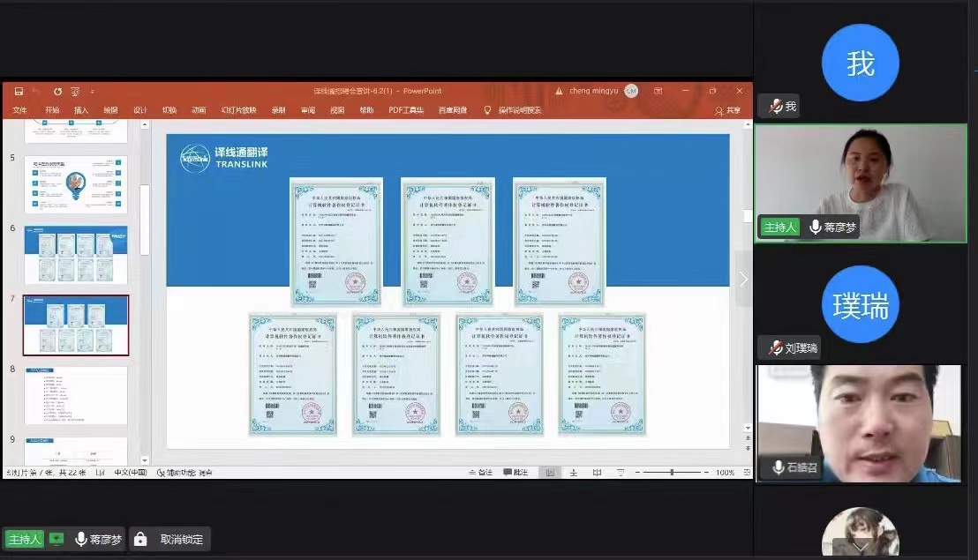Open the 幻灯片放映 (Slide Show) tab
The image size is (978, 560).
point(238,110)
